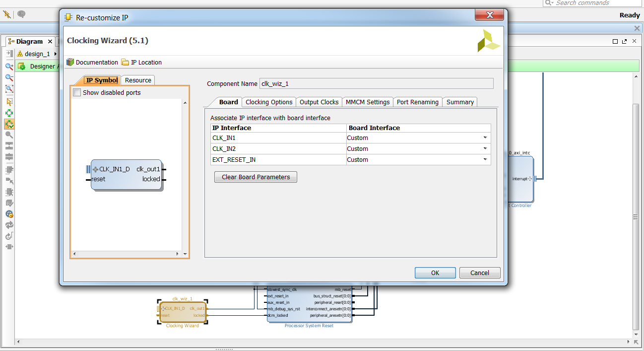Viewport: 644px width, 351px height.
Task: Click the highlighted orange toolbar icon in diagram
Action: pos(9,124)
